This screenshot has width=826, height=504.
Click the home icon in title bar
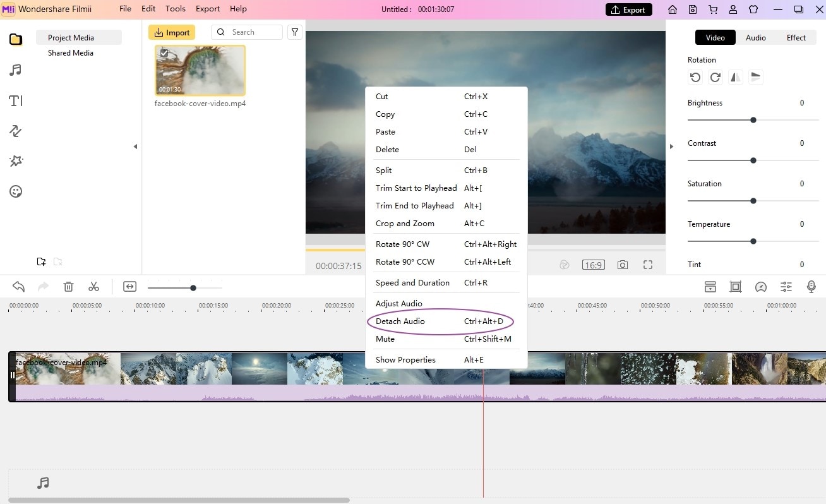click(x=673, y=9)
